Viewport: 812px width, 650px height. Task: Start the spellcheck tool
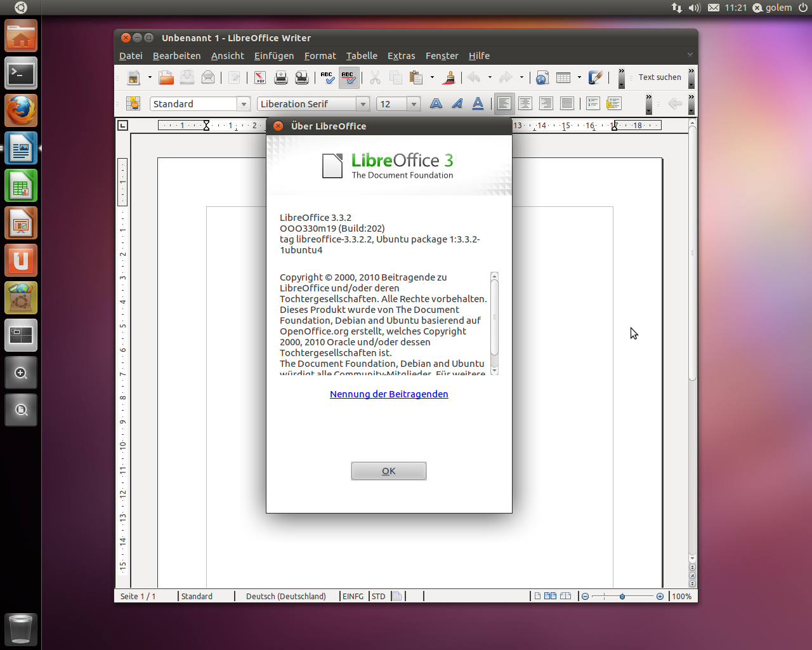tap(327, 77)
